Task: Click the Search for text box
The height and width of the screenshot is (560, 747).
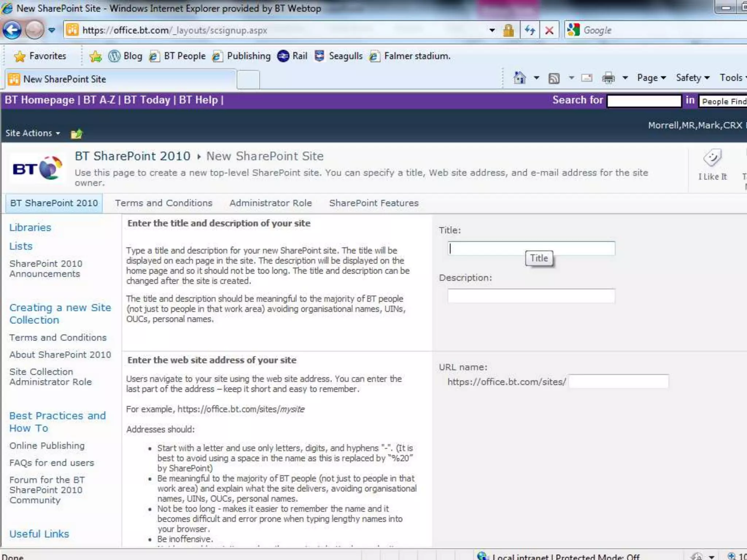Action: pyautogui.click(x=644, y=101)
